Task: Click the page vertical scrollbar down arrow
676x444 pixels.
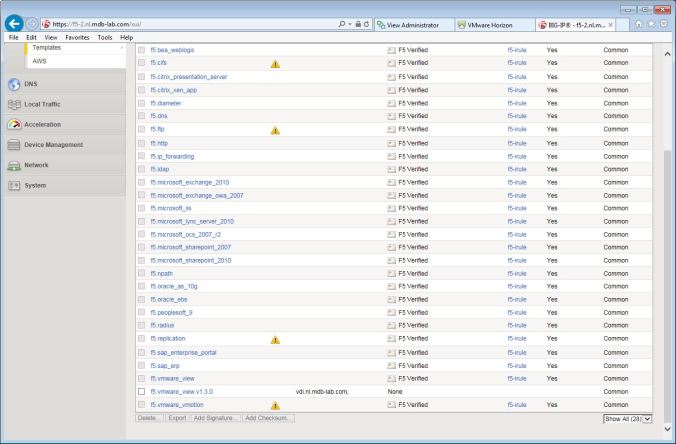Action: (668, 429)
